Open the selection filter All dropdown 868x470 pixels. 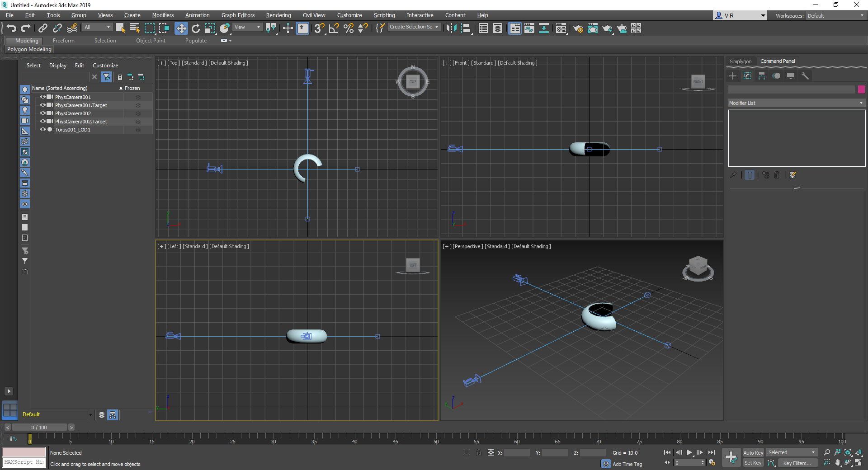coord(97,27)
